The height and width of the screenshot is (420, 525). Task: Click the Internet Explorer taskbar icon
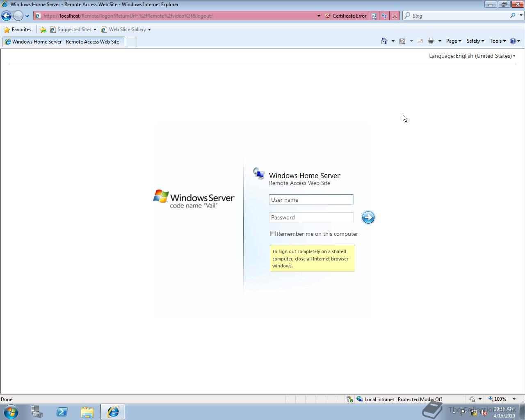tap(113, 412)
